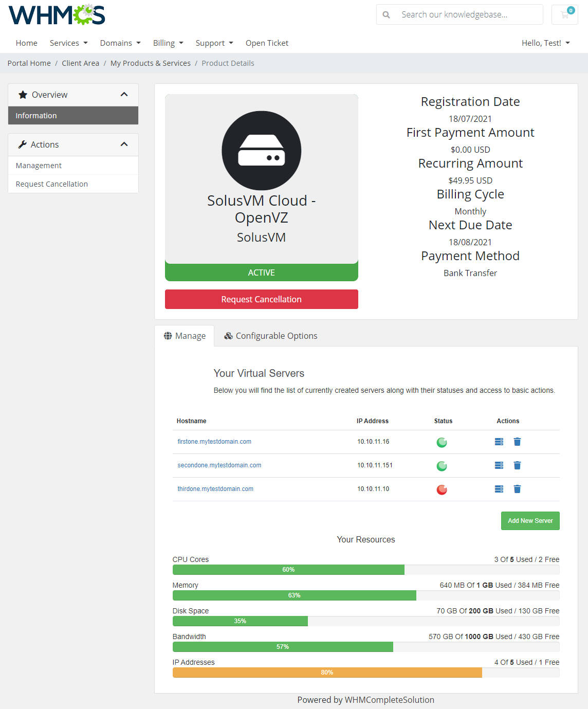Open server management for firstone.mytestdomain.com
This screenshot has width=588, height=709.
(x=499, y=442)
